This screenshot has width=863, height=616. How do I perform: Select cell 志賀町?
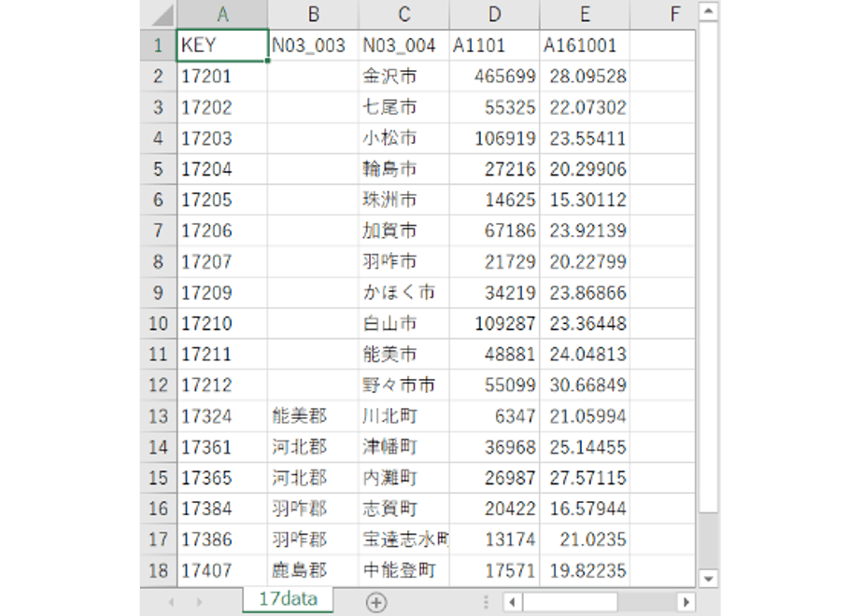[404, 509]
